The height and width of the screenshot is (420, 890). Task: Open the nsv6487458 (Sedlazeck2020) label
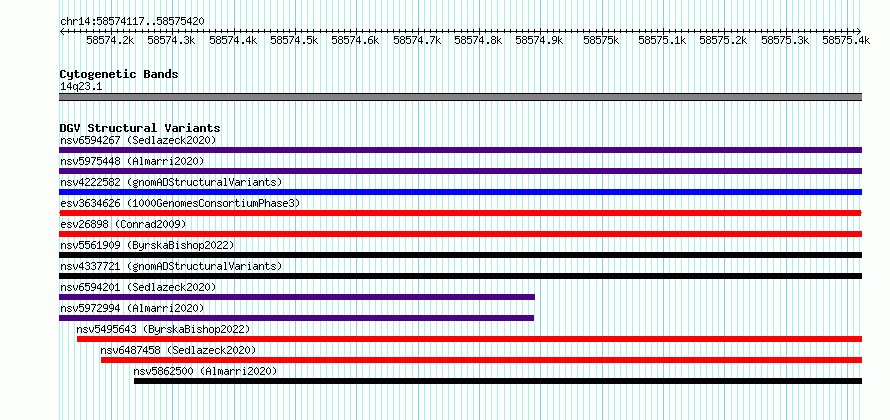pos(178,350)
